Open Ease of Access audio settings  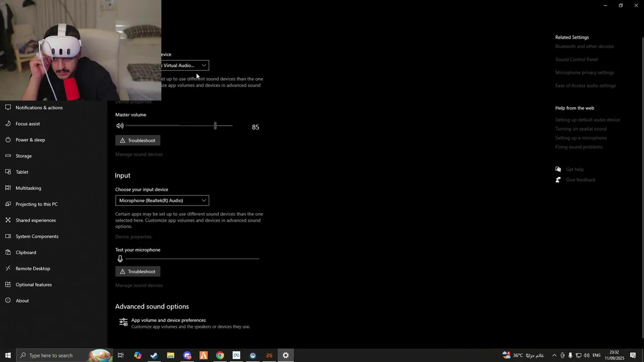[x=586, y=85]
